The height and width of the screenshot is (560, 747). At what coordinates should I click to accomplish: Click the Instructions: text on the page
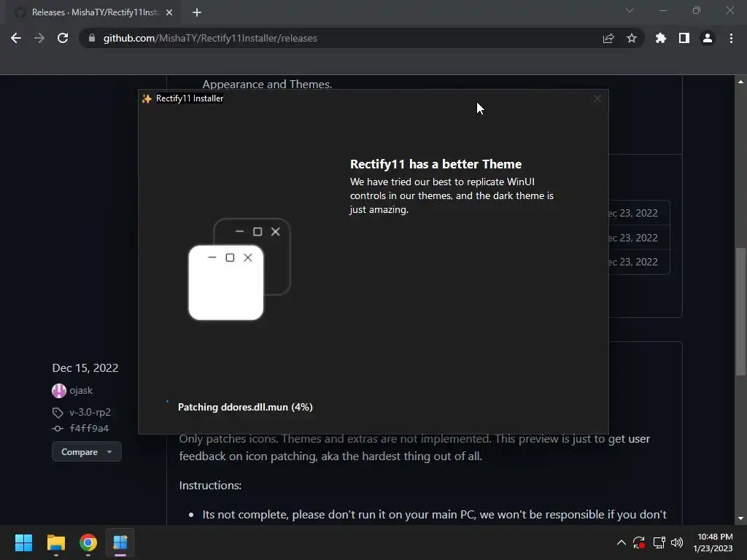coord(210,485)
